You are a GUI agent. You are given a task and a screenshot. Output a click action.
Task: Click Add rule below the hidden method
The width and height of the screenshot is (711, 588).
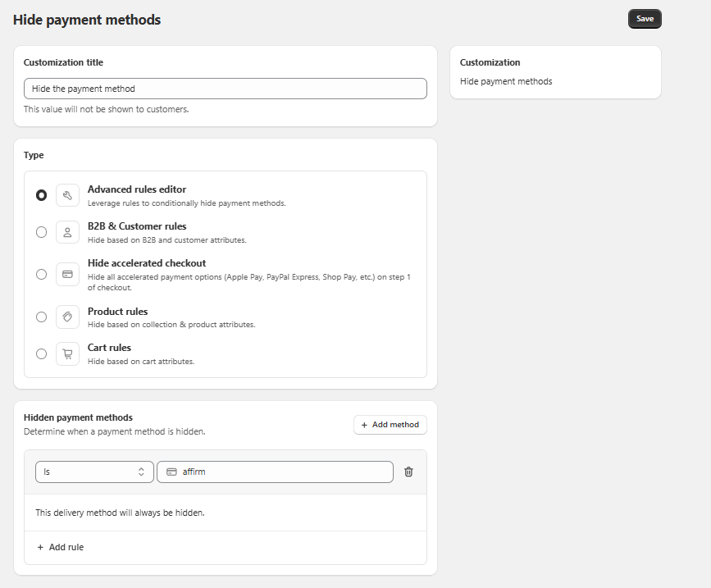[x=60, y=547]
